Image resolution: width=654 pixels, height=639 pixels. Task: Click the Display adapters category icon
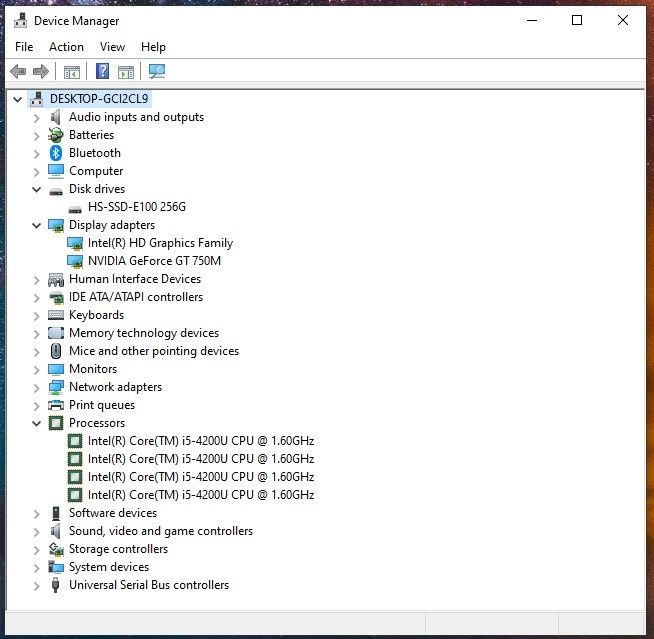pos(56,225)
